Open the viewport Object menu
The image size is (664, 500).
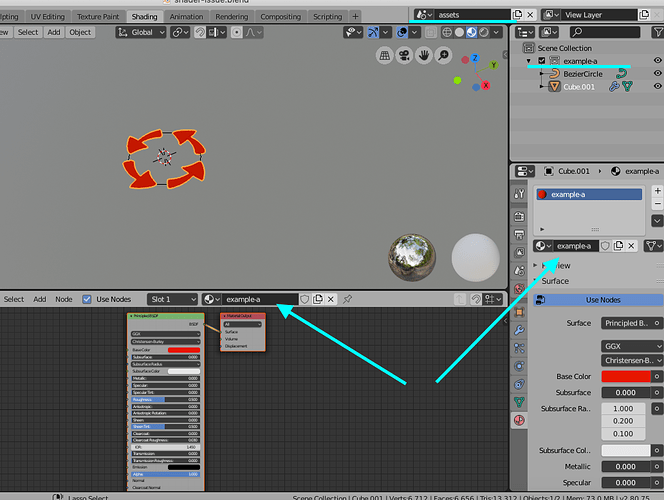tap(80, 33)
